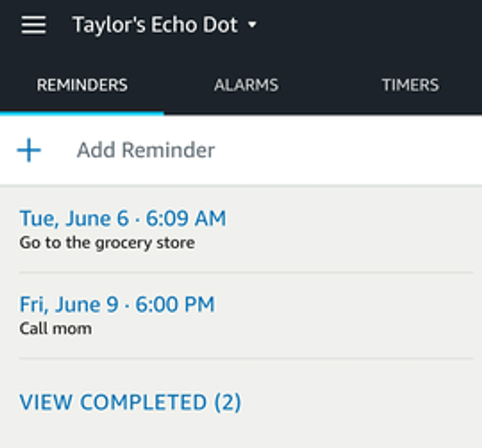Open the Alarms tab
The height and width of the screenshot is (448, 482).
(246, 85)
